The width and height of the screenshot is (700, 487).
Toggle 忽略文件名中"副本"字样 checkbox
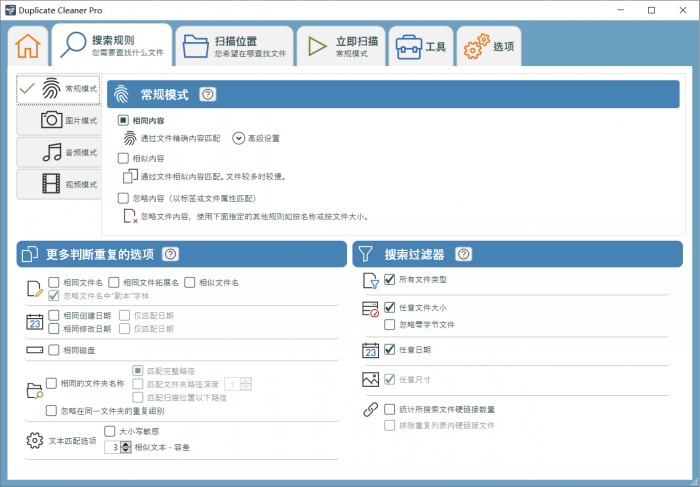(x=54, y=296)
